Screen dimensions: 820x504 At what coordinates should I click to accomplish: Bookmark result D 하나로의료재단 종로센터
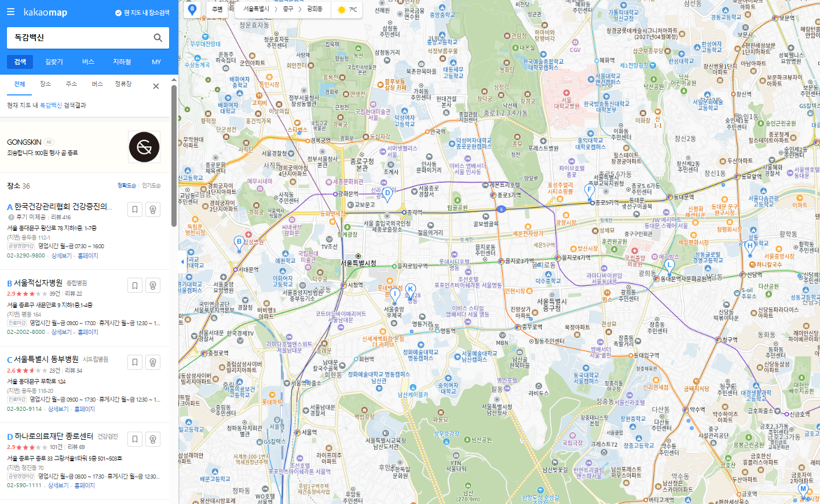(135, 439)
